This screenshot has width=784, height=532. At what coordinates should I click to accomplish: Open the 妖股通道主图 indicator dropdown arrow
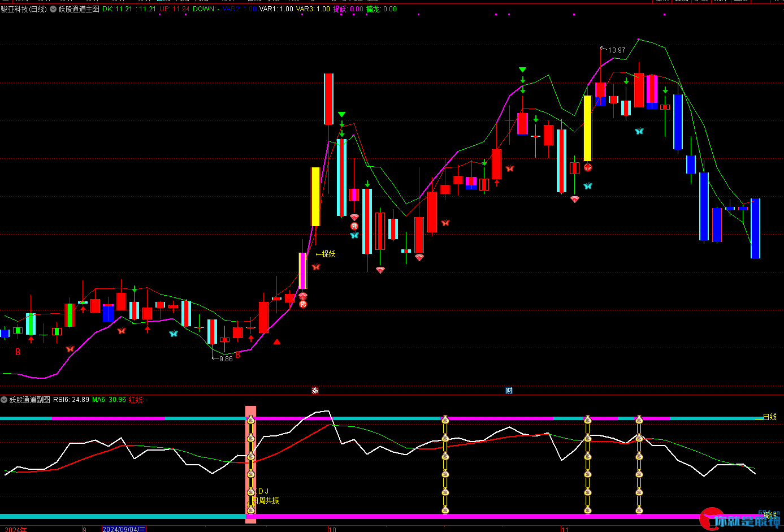[53, 9]
